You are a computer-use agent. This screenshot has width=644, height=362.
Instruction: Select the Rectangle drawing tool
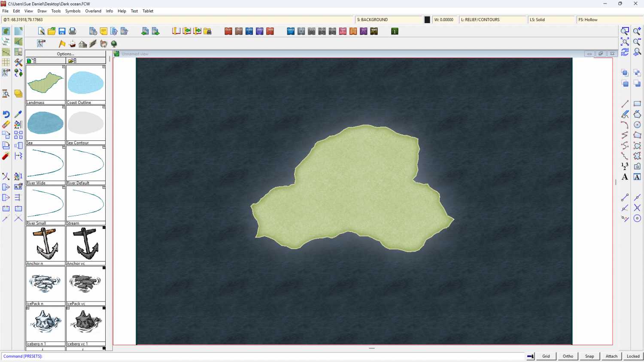pos(637,104)
